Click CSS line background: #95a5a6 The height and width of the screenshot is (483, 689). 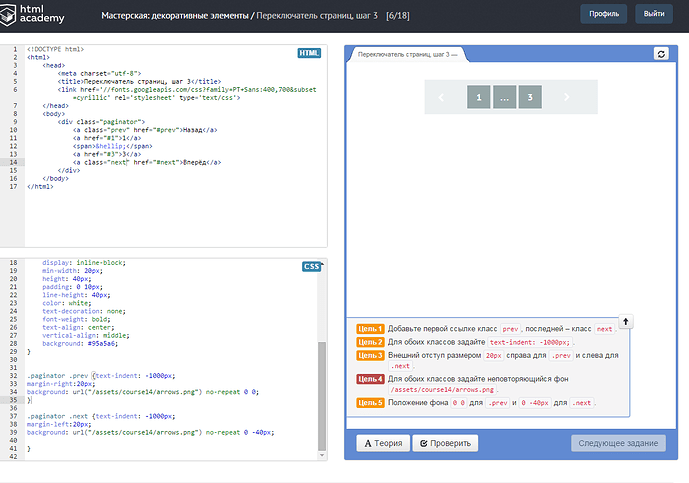tap(80, 344)
